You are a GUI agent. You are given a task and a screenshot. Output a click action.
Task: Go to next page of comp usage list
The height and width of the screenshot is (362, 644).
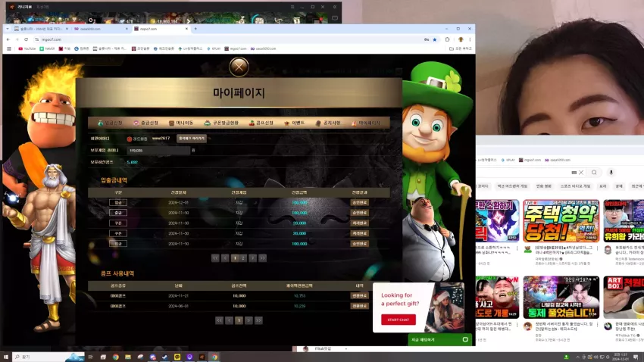pyautogui.click(x=249, y=320)
